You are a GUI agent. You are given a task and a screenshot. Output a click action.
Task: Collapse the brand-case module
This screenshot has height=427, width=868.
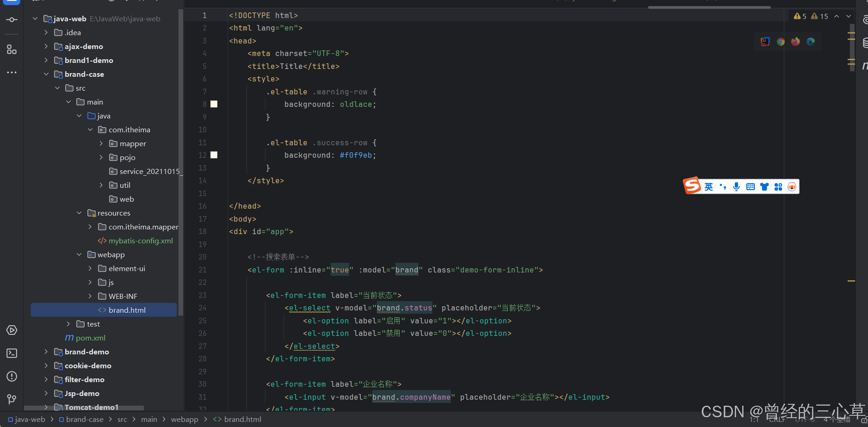click(x=46, y=74)
